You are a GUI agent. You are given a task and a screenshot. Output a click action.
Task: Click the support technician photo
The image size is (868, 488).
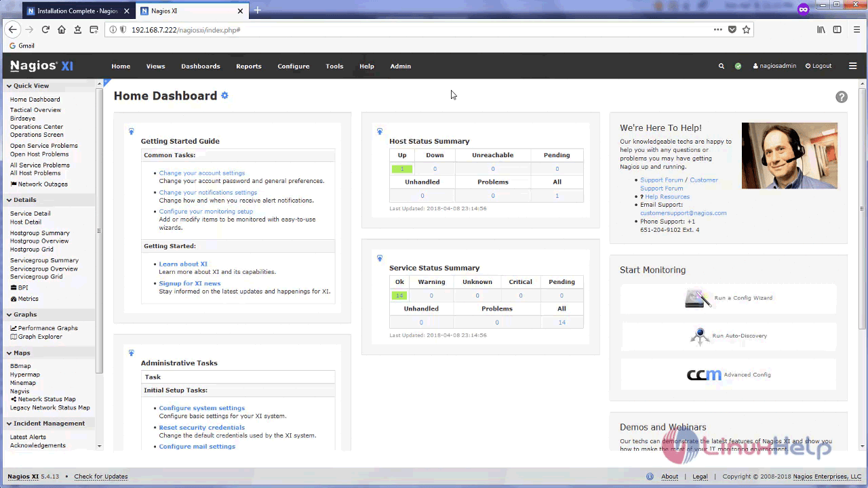tap(789, 156)
